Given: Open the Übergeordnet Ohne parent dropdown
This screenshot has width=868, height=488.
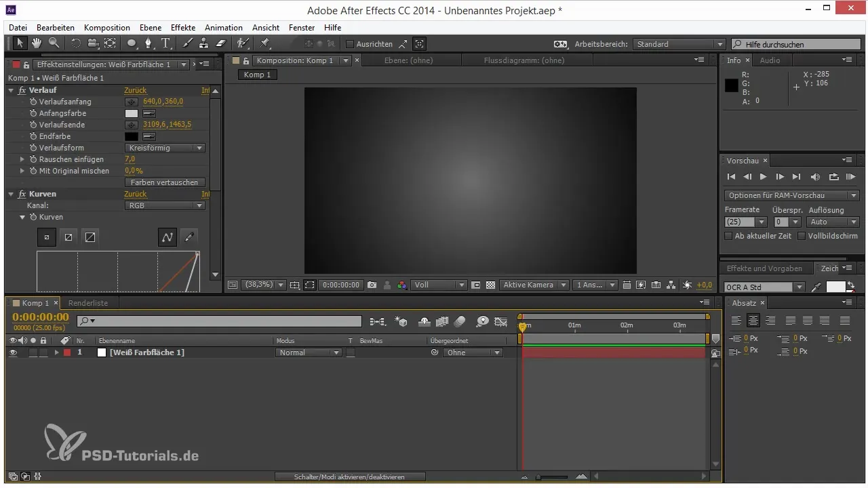Looking at the screenshot, I should pos(473,352).
